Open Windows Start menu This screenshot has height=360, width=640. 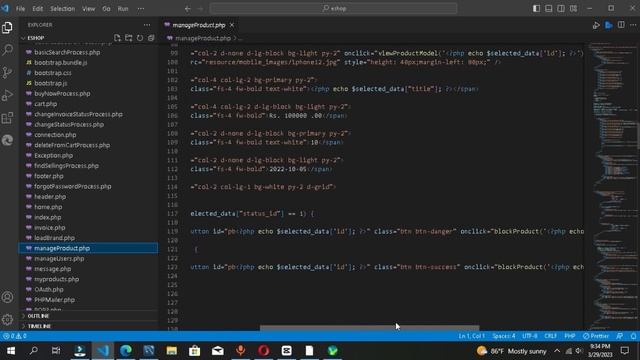(11, 351)
